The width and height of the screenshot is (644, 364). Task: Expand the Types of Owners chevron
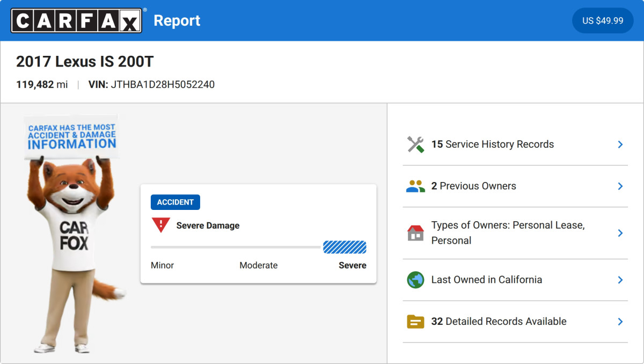(x=620, y=233)
